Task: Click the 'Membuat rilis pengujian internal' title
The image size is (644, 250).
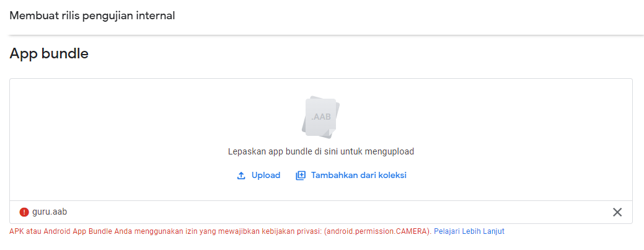Action: pyautogui.click(x=92, y=16)
